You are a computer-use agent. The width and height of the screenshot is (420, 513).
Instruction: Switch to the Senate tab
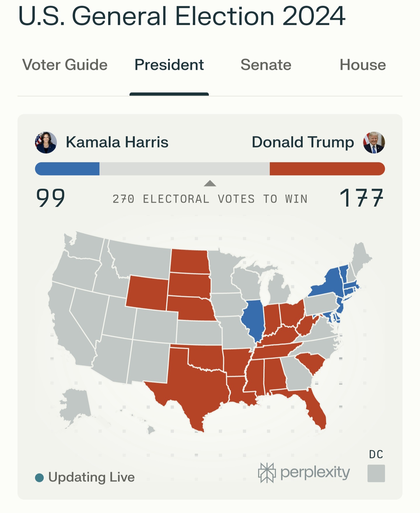click(x=266, y=65)
